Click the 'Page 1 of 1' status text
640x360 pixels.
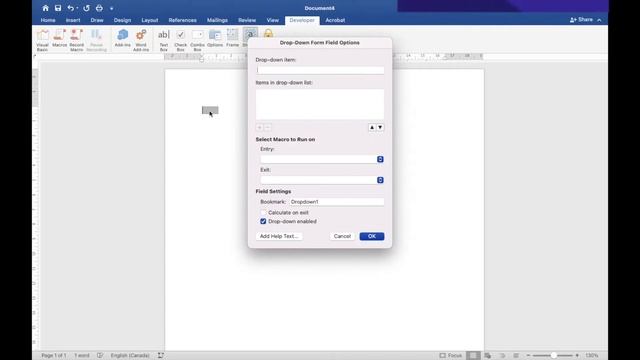coord(54,356)
